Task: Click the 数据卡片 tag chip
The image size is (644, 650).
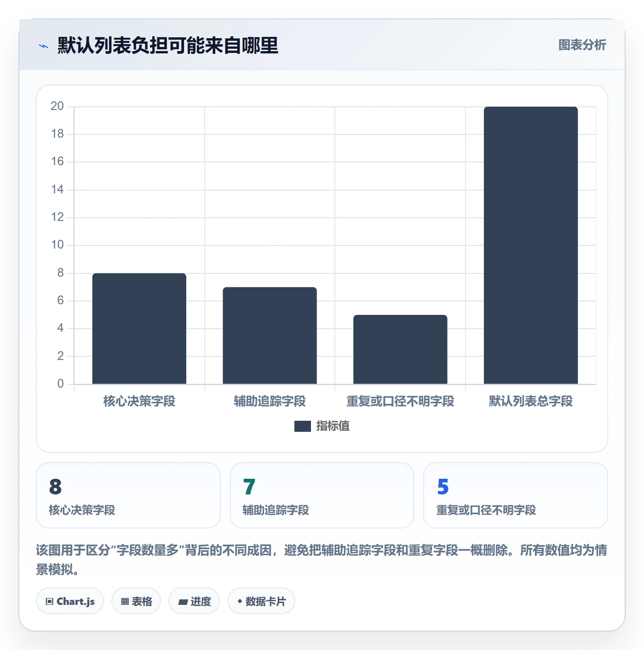Action: pos(261,601)
